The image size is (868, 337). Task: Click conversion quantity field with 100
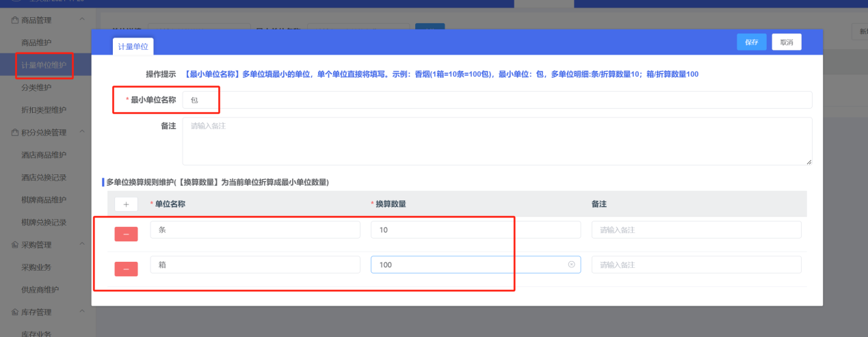475,265
